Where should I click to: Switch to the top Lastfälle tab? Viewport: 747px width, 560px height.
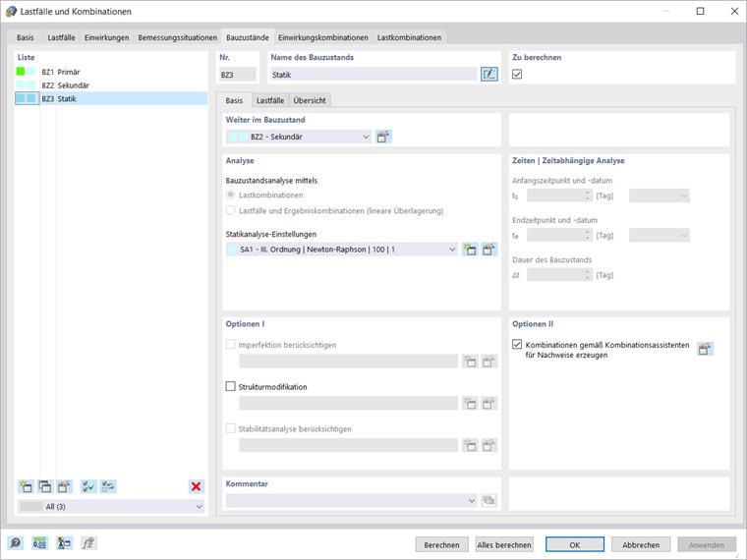tap(61, 37)
